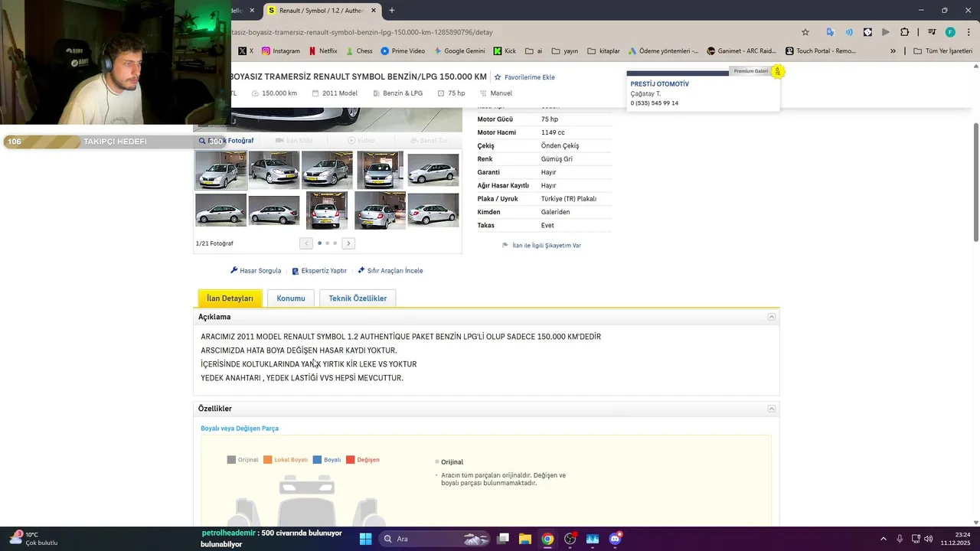
Task: Show hidden system tray icons
Action: coord(883,539)
